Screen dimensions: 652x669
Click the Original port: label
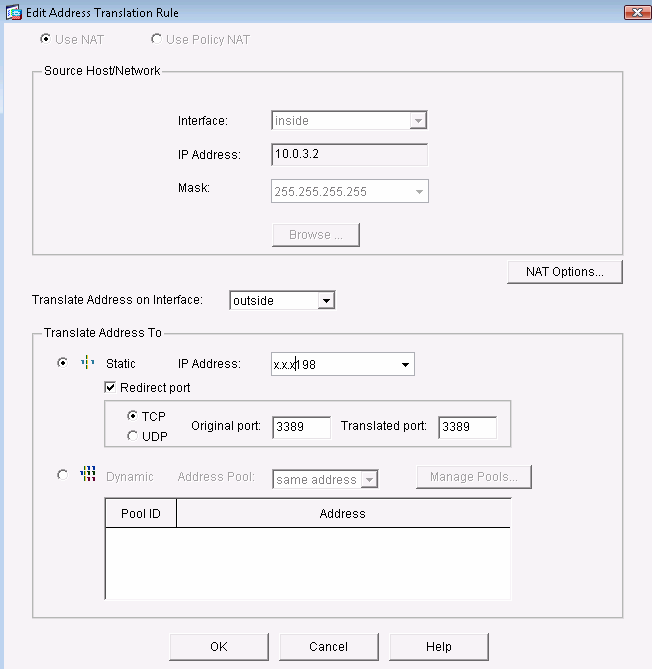click(x=226, y=426)
